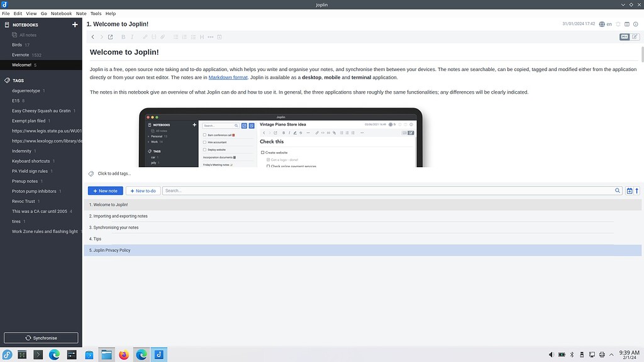Toggle the editor layout split view
This screenshot has height=362, width=644.
[627, 24]
